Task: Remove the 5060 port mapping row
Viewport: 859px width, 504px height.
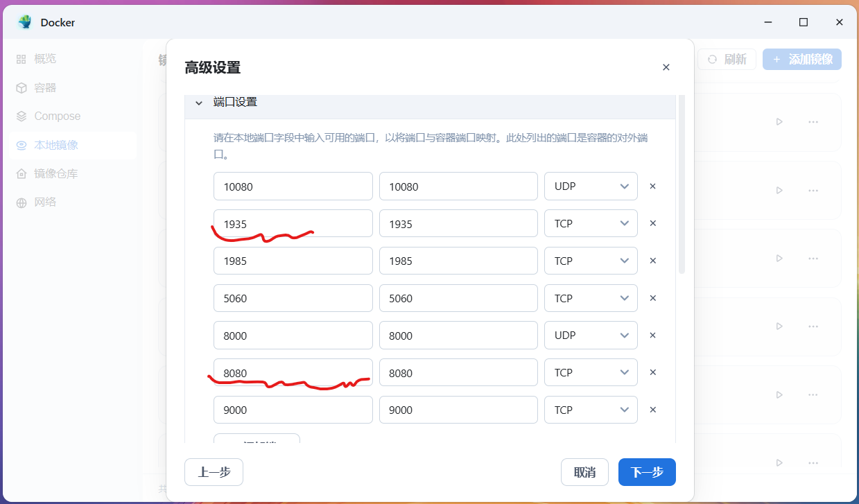Action: coord(652,298)
